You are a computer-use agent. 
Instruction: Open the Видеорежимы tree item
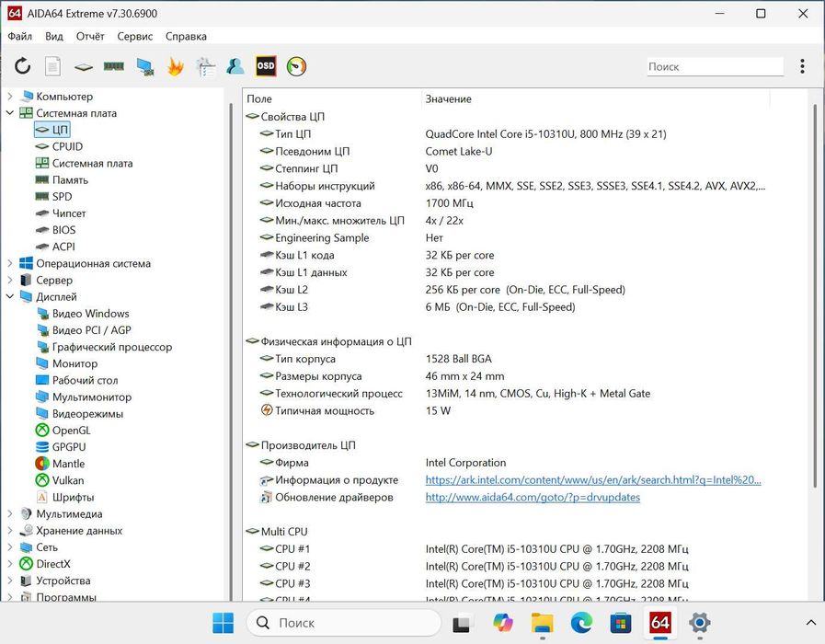[x=79, y=414]
